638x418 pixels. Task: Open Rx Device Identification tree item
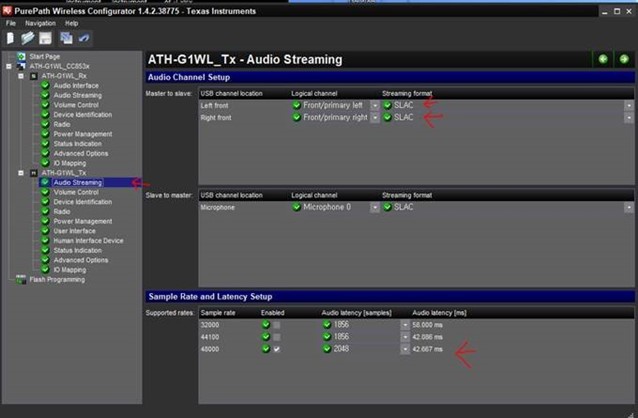click(x=83, y=115)
